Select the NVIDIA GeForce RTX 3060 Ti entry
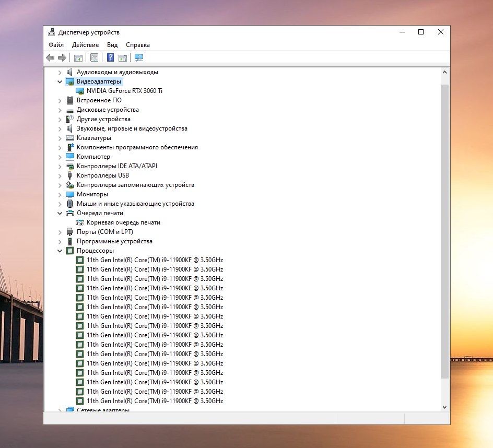 coord(124,91)
